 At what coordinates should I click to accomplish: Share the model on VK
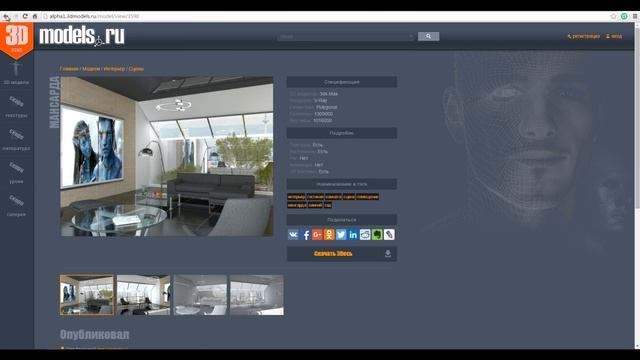click(x=293, y=234)
